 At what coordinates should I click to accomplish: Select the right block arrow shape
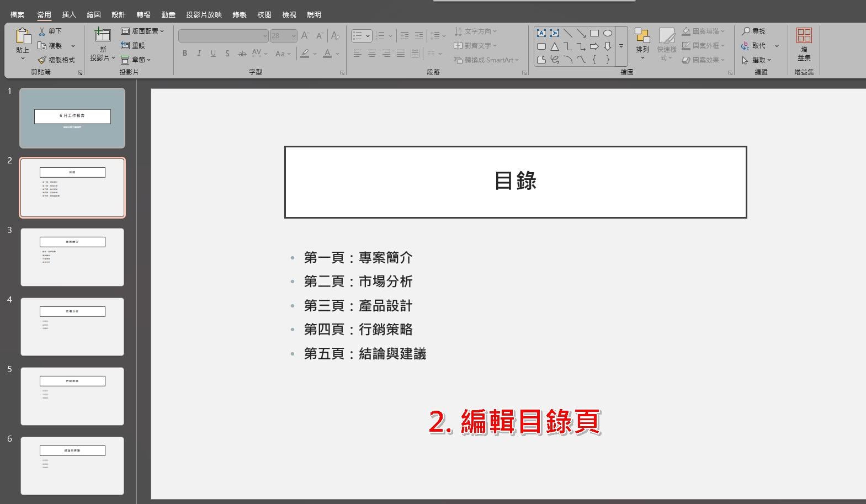point(594,46)
